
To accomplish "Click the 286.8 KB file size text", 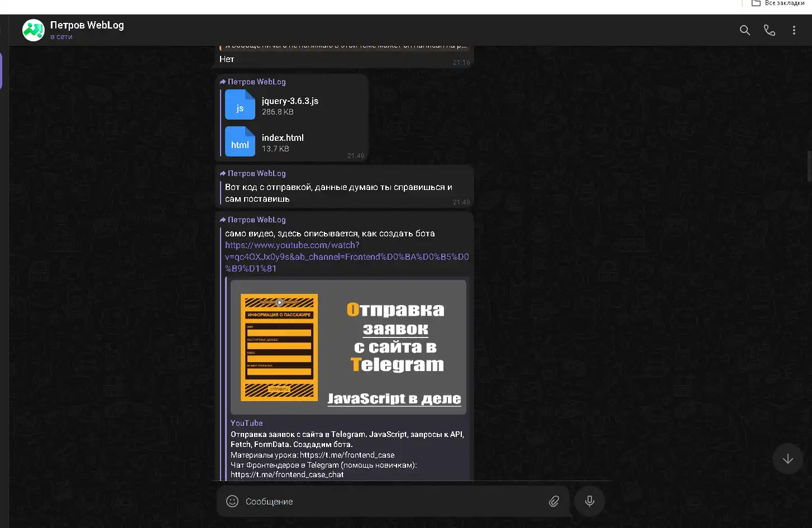I will pyautogui.click(x=278, y=112).
